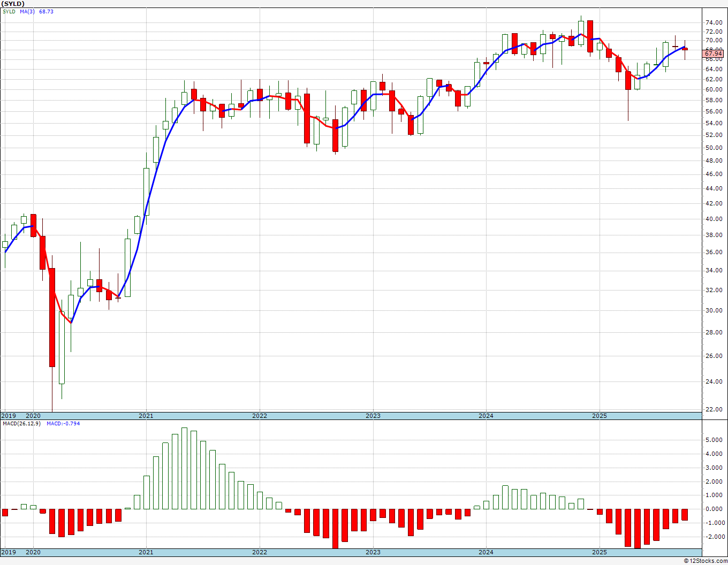The width and height of the screenshot is (728, 565).
Task: Select 2025 on the price chart time axis
Action: pyautogui.click(x=600, y=416)
